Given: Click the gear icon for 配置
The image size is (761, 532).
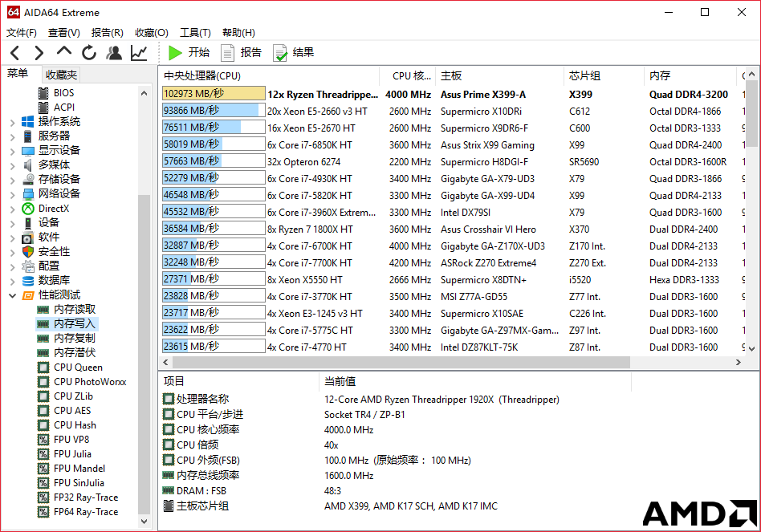Looking at the screenshot, I should click(27, 266).
